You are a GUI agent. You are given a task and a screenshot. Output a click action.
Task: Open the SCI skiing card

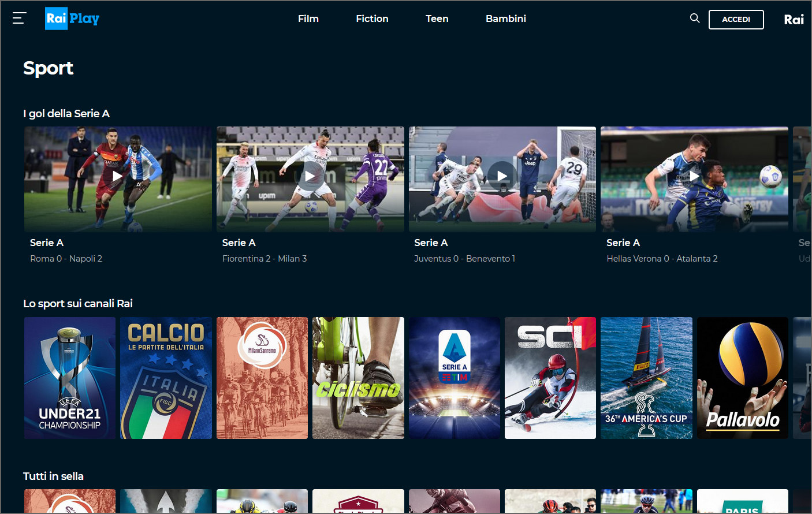point(550,378)
